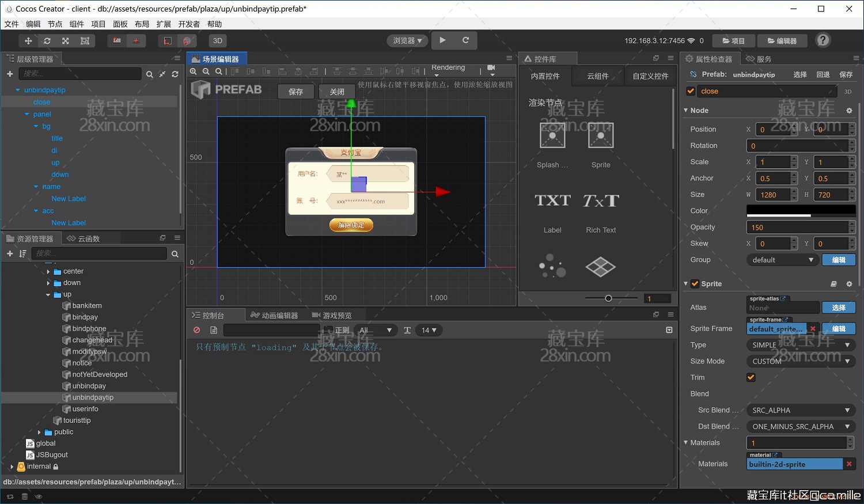Click the 选择 button next to Atlas

coord(839,308)
